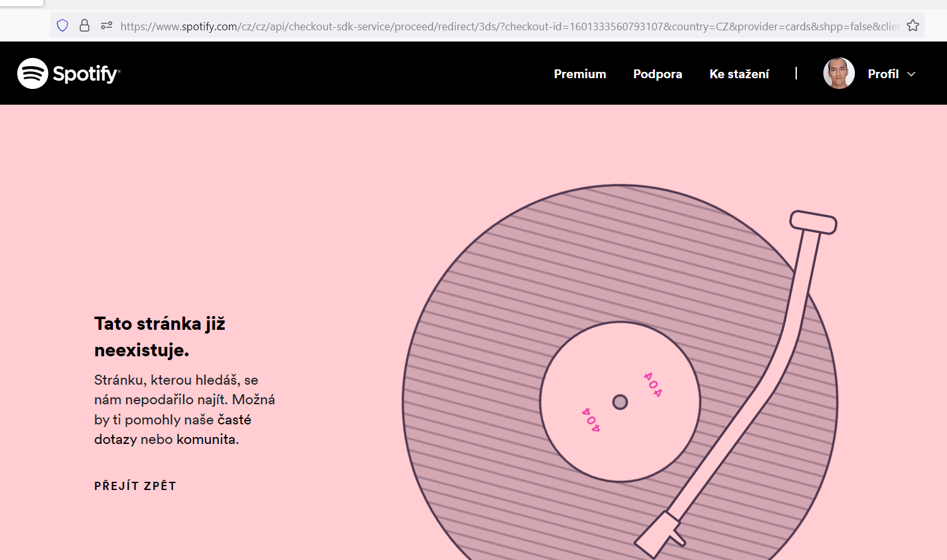Click the padlock site security icon
Screen dimensions: 947x560
click(x=85, y=25)
